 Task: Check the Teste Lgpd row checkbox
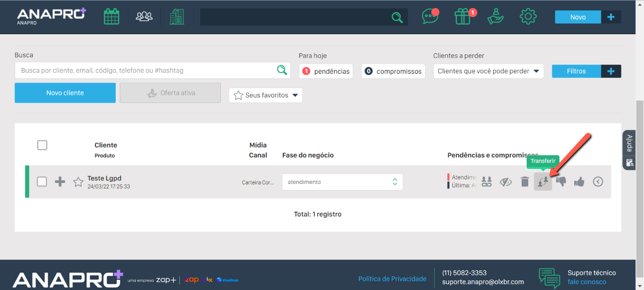tap(42, 181)
